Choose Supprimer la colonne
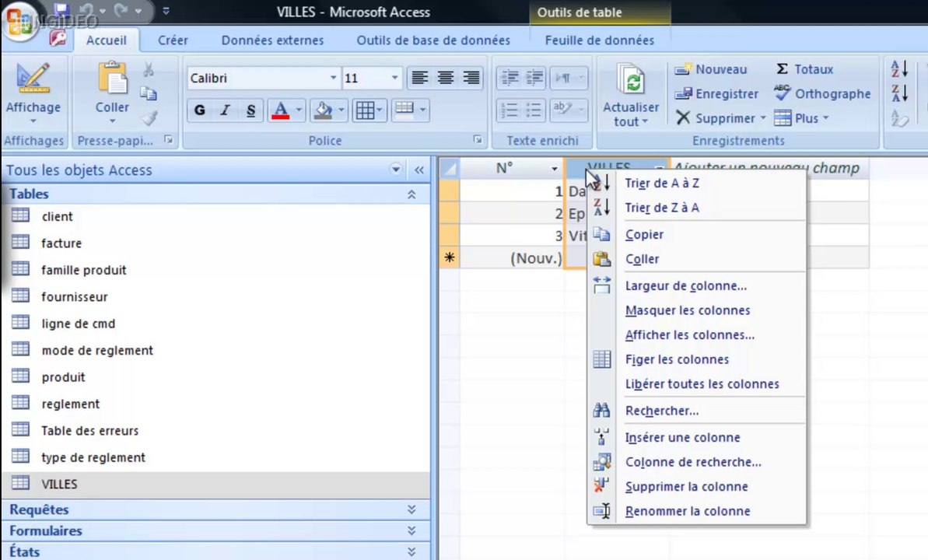The image size is (928, 560). click(697, 487)
